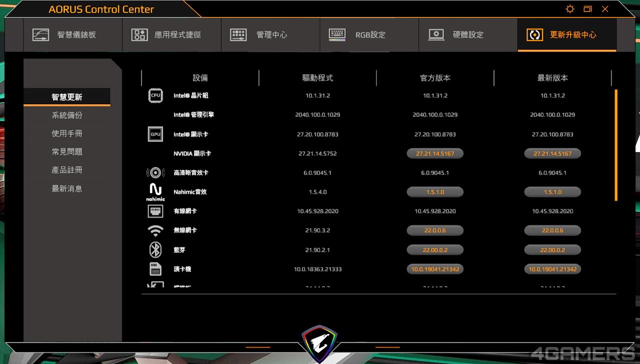The height and width of the screenshot is (364, 640).
Task: Open 產品註冊 in the sidebar
Action: [67, 170]
